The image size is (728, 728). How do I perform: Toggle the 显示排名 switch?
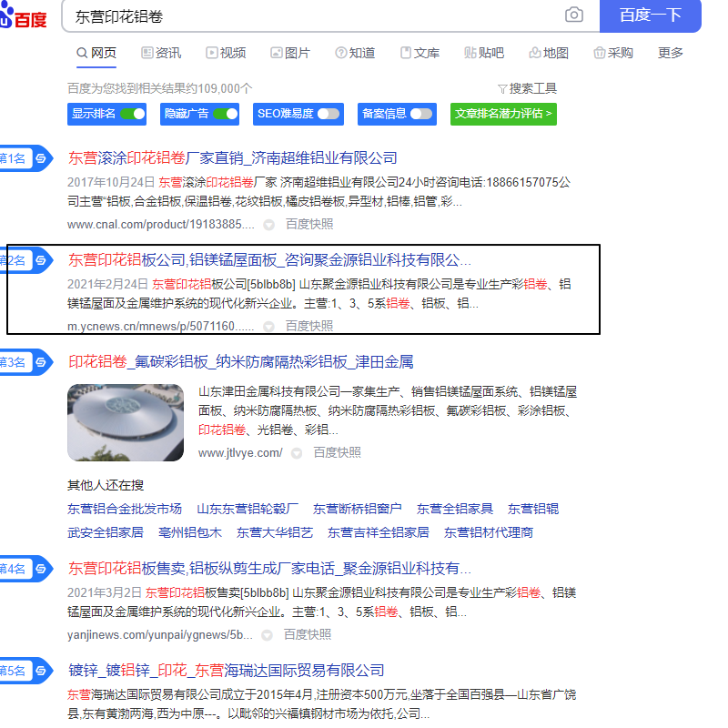tap(132, 114)
